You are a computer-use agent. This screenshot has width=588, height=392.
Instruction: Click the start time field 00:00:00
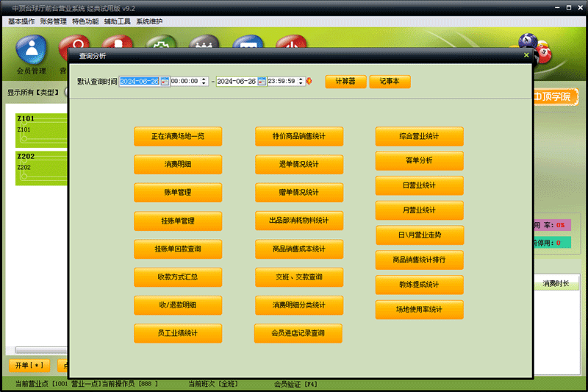coord(185,81)
